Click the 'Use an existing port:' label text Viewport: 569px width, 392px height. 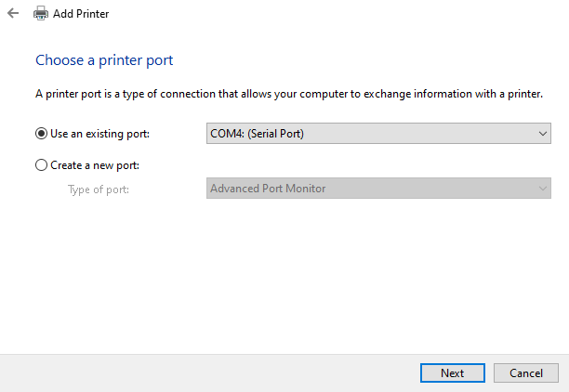pos(99,134)
